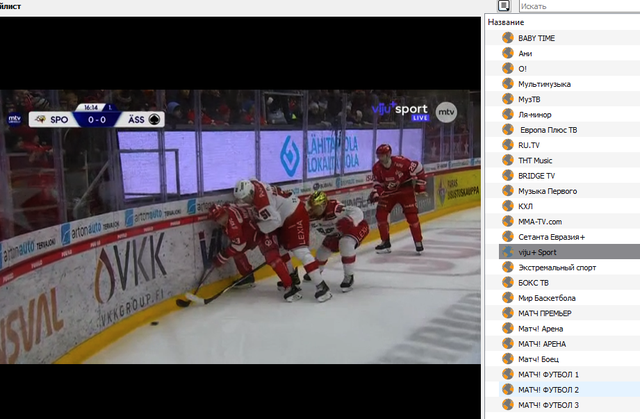Click the globe icon next to КХЛ
The width and height of the screenshot is (640, 419).
tap(508, 206)
